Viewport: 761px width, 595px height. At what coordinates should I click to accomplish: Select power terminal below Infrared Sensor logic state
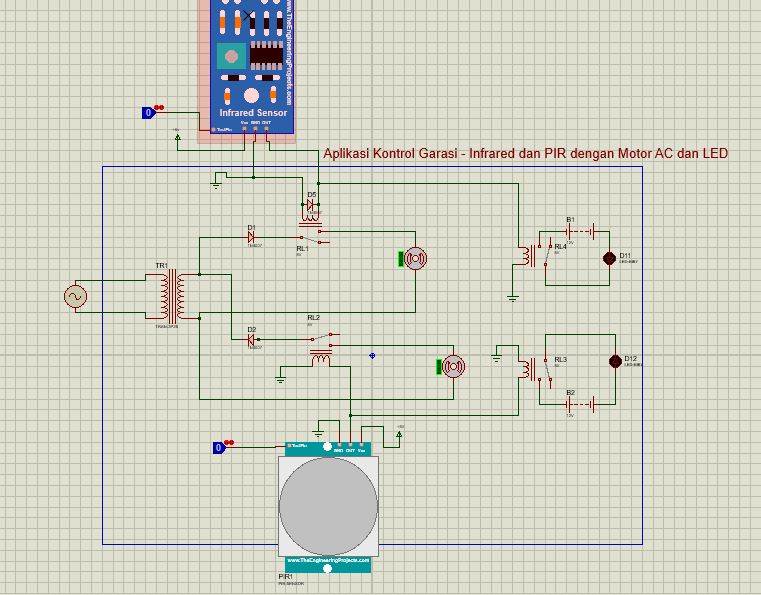178,136
